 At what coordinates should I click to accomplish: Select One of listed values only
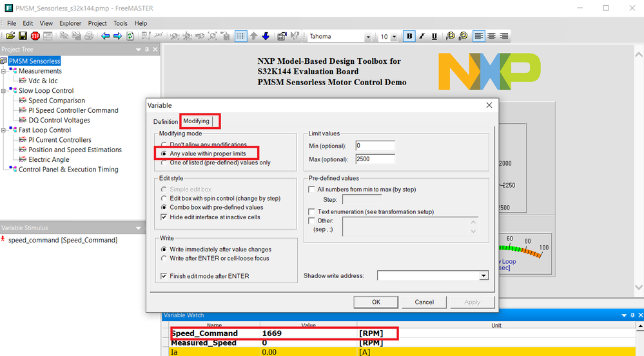coord(164,163)
